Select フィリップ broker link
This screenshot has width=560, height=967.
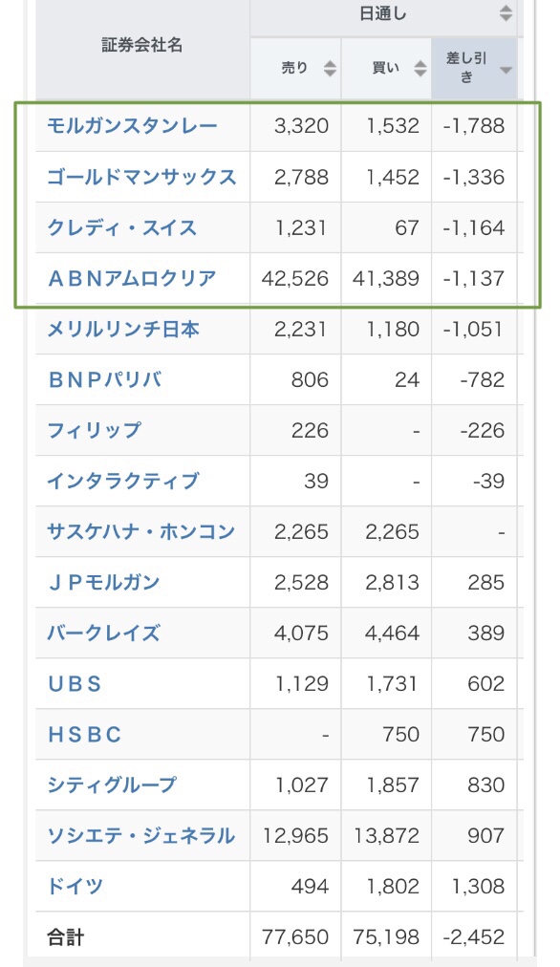click(x=95, y=430)
